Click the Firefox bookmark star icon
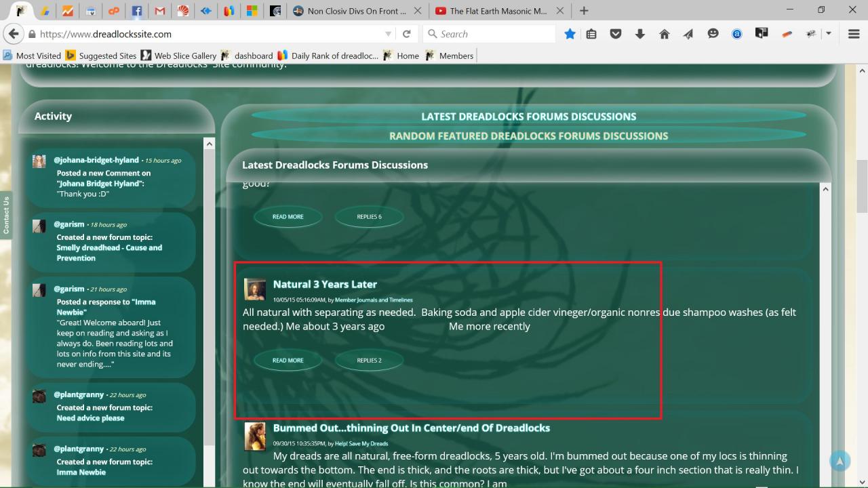Screen dimensions: 868x488 570,34
